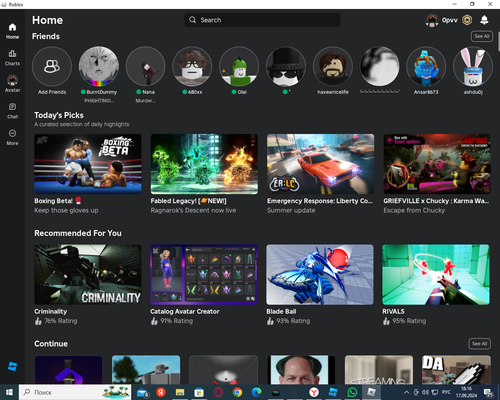Viewport: 500px width, 400px height.
Task: Open friend haveanicelife's avatar
Action: pos(333,66)
